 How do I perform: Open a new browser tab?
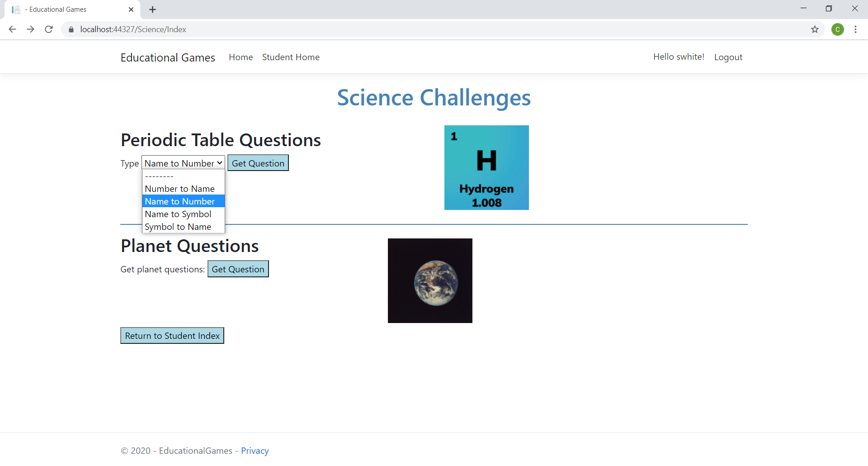click(x=152, y=9)
